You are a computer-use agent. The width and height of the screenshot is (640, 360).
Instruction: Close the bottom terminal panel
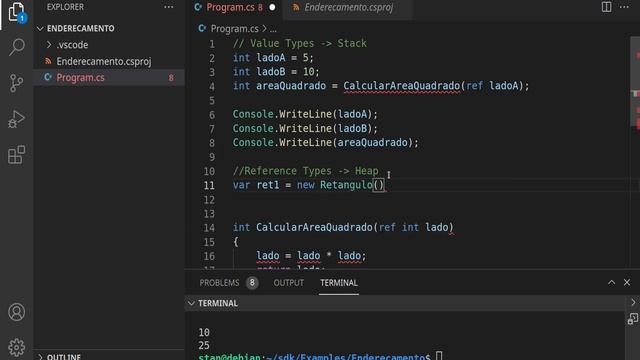click(x=627, y=282)
